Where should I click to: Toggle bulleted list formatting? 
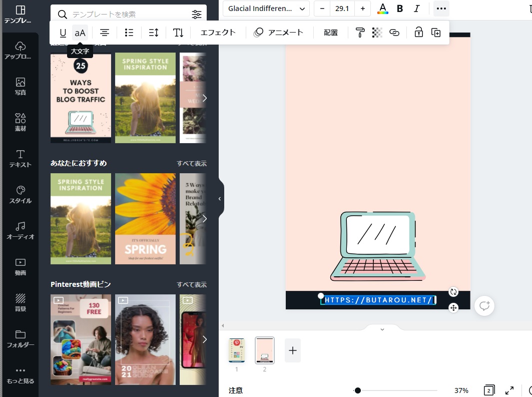[129, 33]
